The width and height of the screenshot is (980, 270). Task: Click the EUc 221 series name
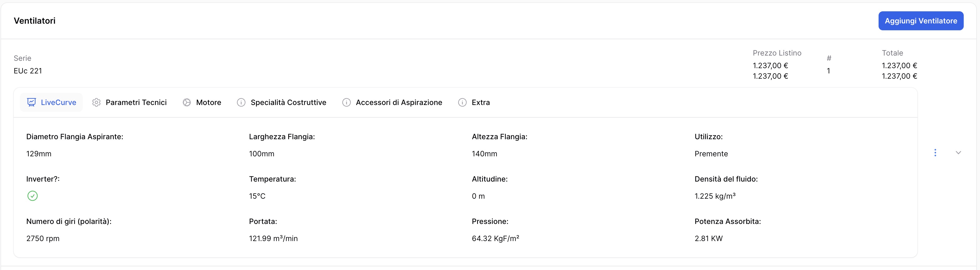click(28, 71)
